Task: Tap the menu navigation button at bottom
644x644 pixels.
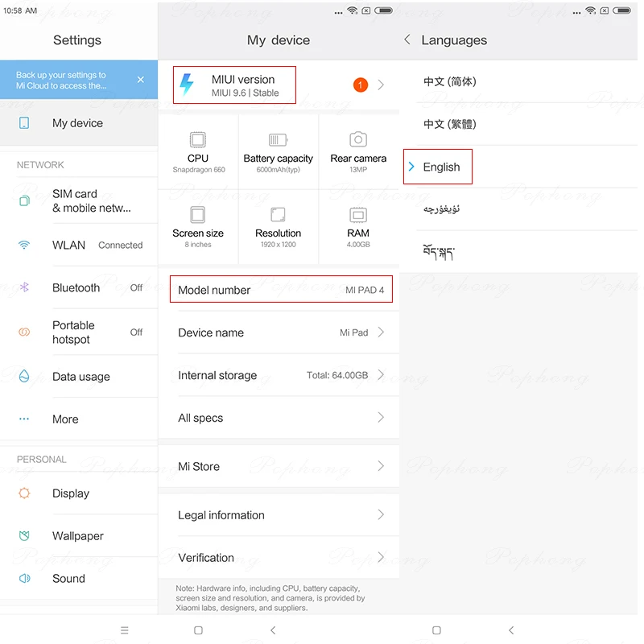Action: tap(125, 630)
